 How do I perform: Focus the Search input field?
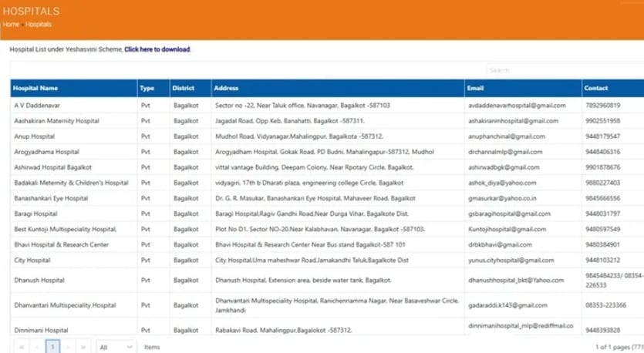tap(565, 70)
